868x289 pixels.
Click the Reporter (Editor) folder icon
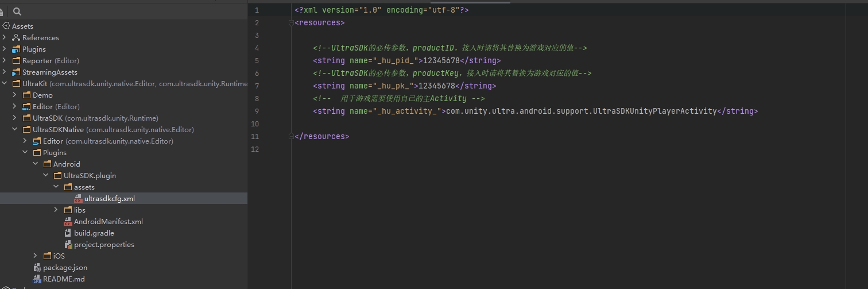[16, 60]
